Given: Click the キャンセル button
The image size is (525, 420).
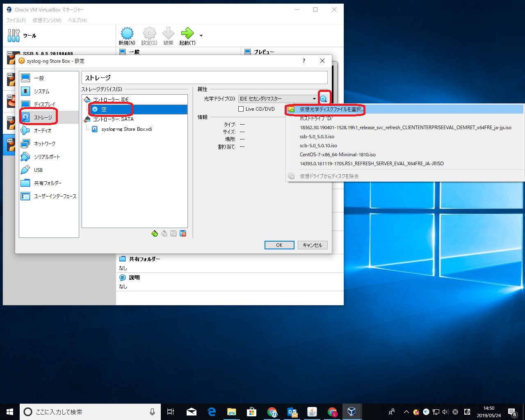Looking at the screenshot, I should pos(313,245).
